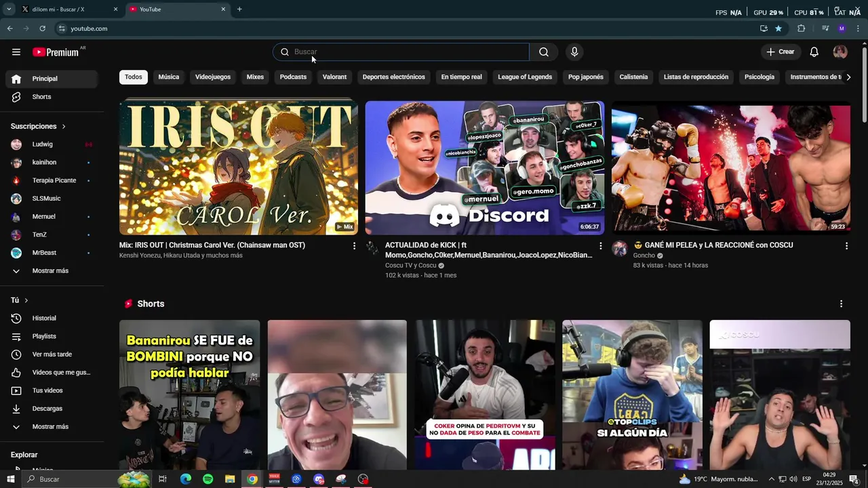Image resolution: width=868 pixels, height=488 pixels.
Task: Open Spotify from the Windows taskbar
Action: [x=208, y=479]
